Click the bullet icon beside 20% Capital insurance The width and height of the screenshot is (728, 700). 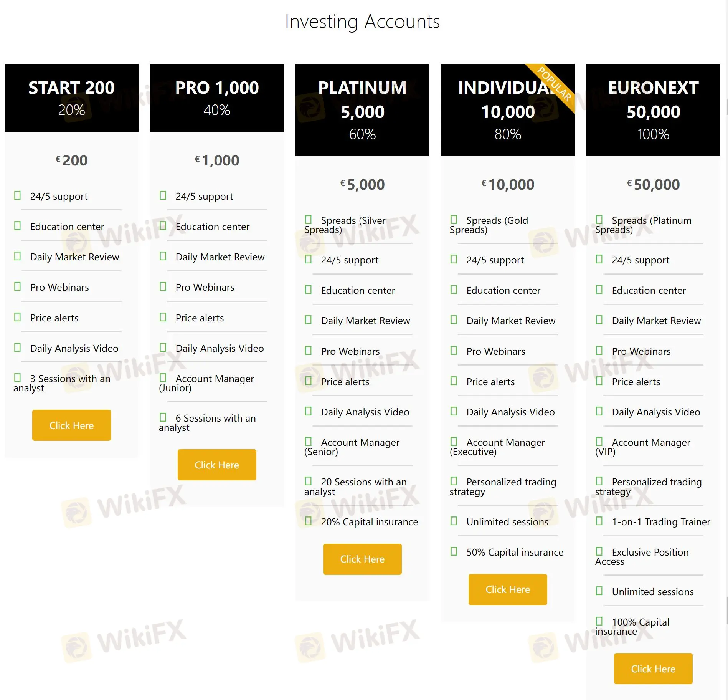pos(308,521)
